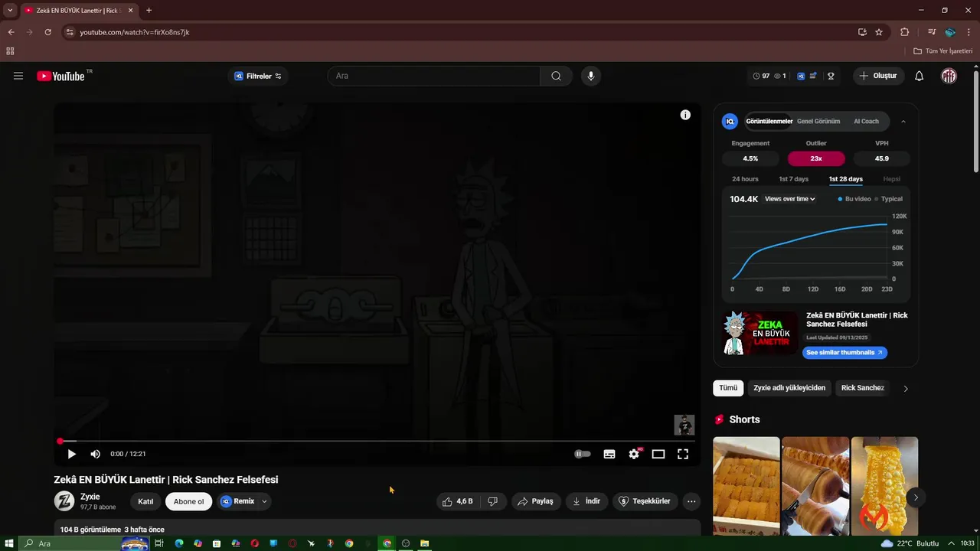This screenshot has height=551, width=980.
Task: Select the Genel Görünüm tab
Action: pos(818,121)
